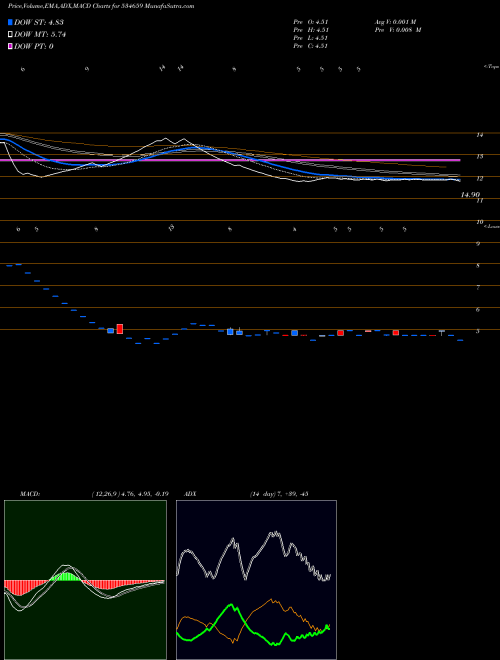Click the 'Pre H: 4.51' value
500x660 pixels.
(x=311, y=30)
